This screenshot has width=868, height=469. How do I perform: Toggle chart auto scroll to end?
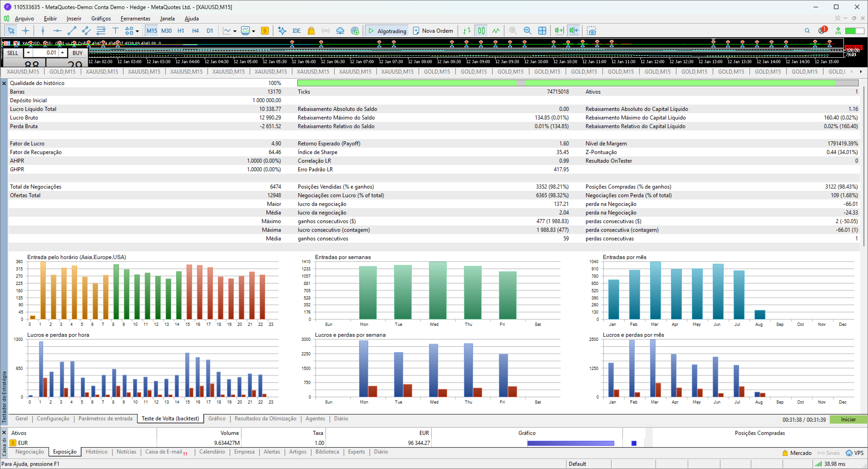coord(559,31)
